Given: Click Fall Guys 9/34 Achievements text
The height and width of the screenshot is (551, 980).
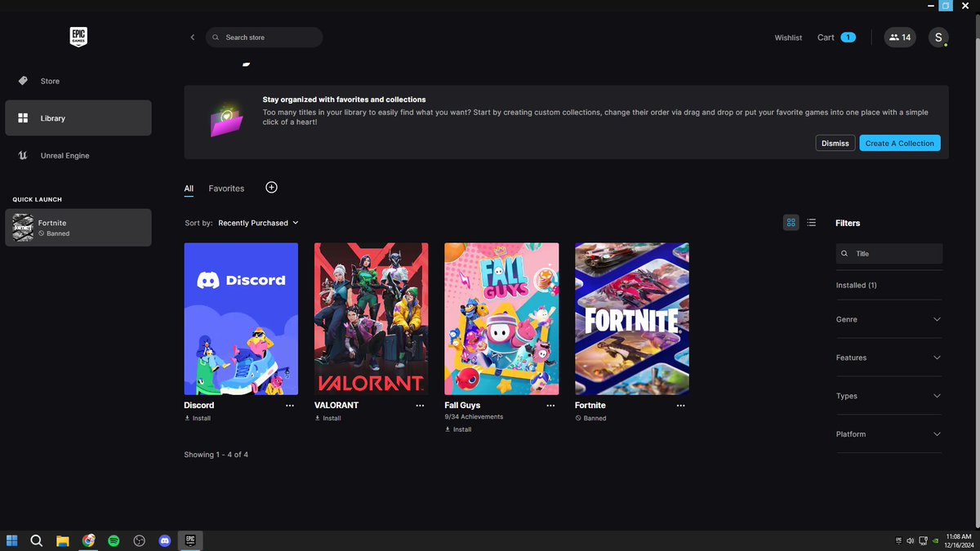Looking at the screenshot, I should click(x=474, y=416).
